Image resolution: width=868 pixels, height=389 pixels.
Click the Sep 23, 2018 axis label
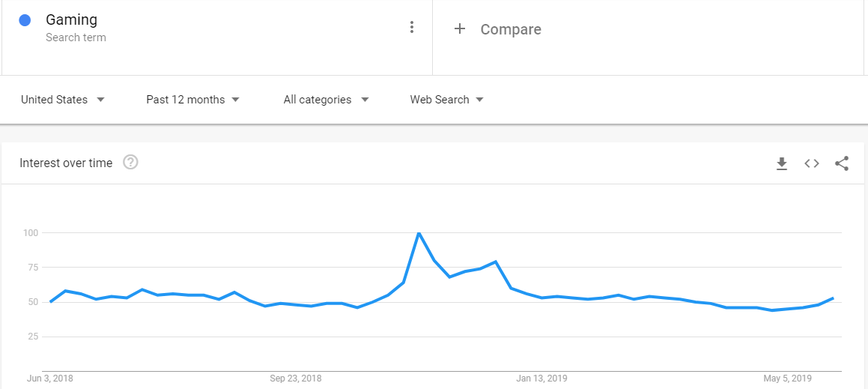coord(296,379)
